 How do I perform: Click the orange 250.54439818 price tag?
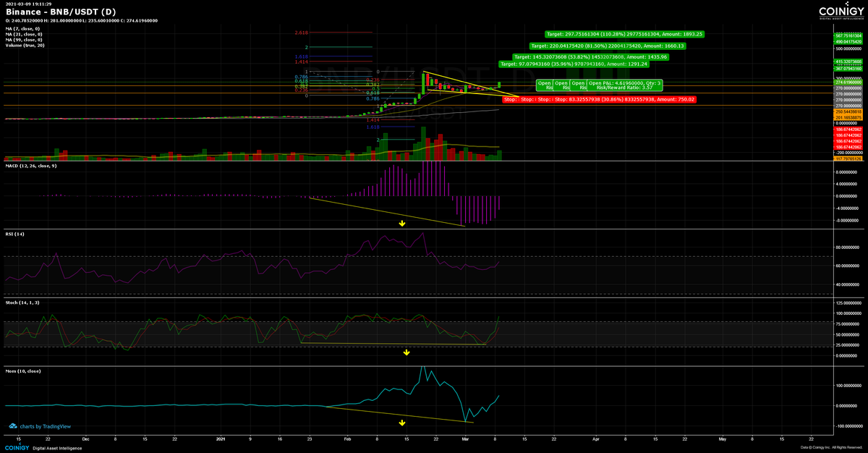(x=848, y=111)
